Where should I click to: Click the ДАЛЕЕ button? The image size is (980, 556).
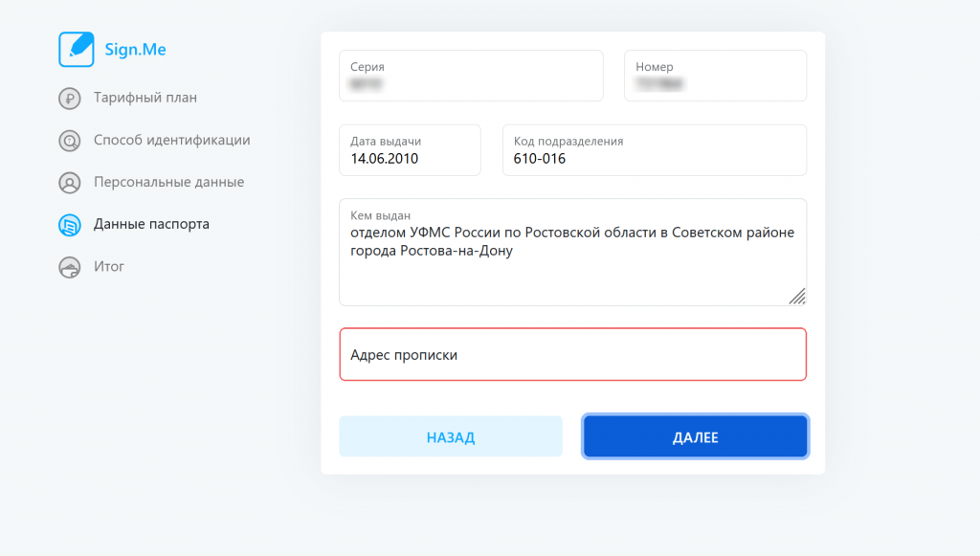pyautogui.click(x=695, y=436)
